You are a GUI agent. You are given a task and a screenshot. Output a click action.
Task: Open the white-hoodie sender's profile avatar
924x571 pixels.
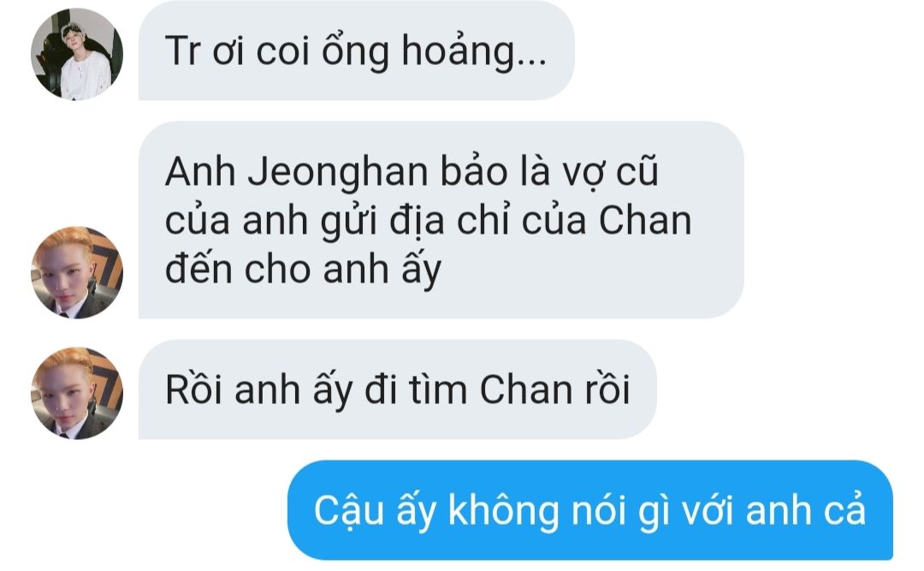point(77,54)
